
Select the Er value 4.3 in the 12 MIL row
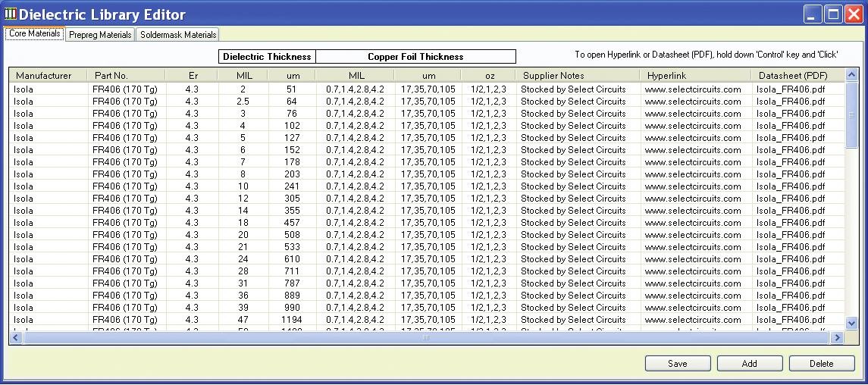(192, 199)
